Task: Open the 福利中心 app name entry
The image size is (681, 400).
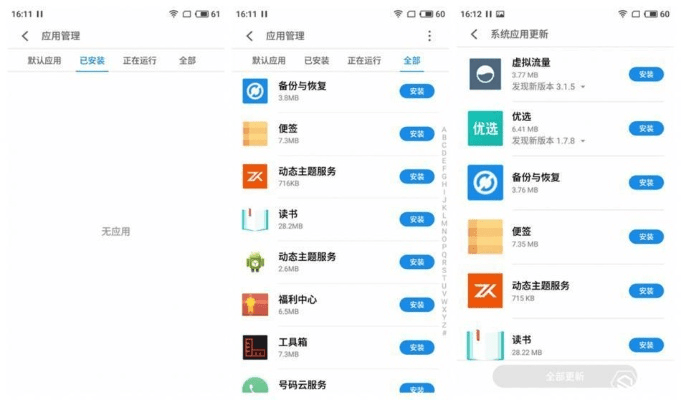Action: point(298,299)
